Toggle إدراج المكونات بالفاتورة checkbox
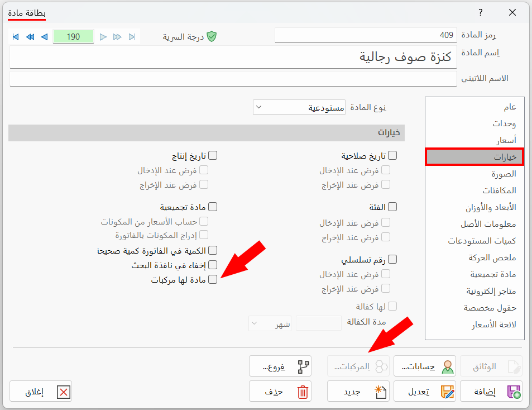Image resolution: width=532 pixels, height=410 pixels. 204,235
